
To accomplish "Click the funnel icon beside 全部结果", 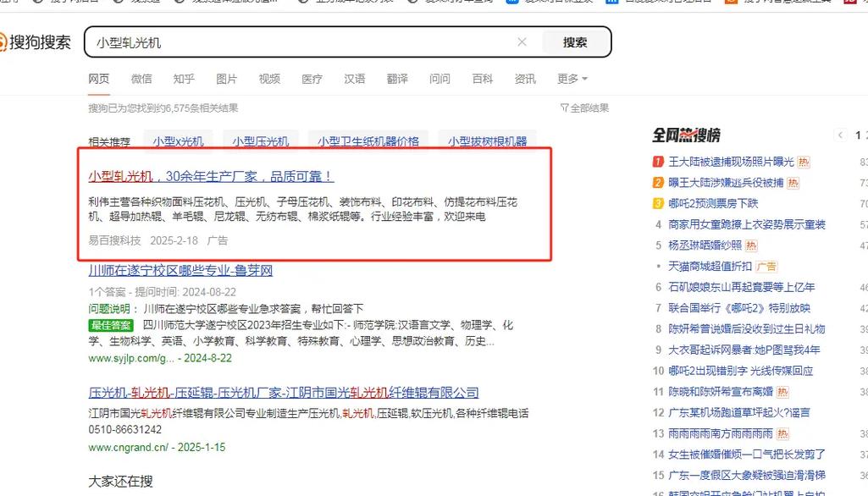I will point(563,107).
